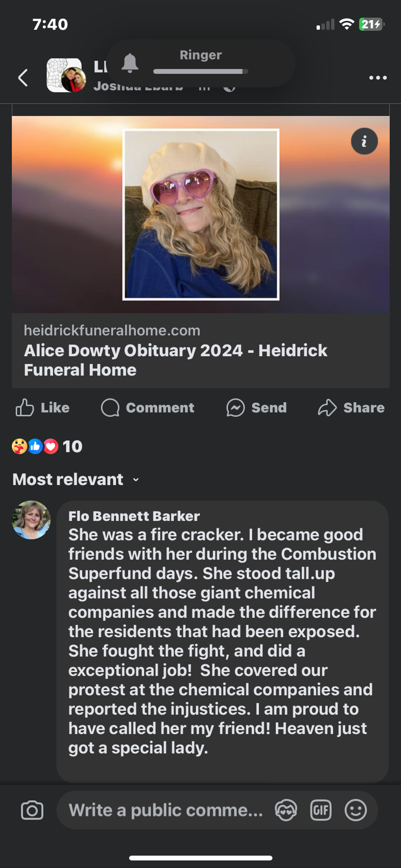Share the obituary post
The image size is (401, 868).
tap(351, 408)
